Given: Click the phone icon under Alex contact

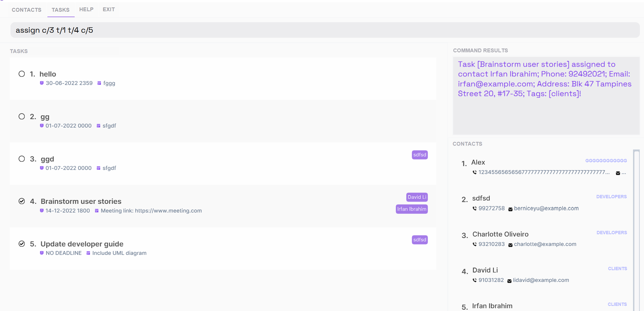Looking at the screenshot, I should 475,172.
